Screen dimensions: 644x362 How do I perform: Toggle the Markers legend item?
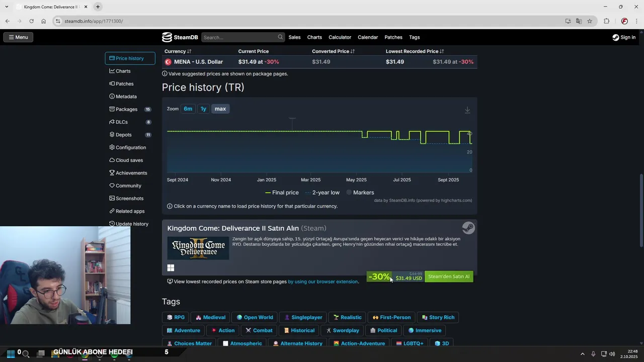click(x=360, y=193)
